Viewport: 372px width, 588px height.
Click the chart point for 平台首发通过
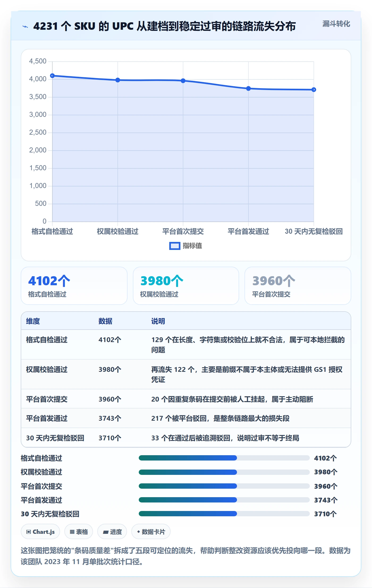point(248,88)
